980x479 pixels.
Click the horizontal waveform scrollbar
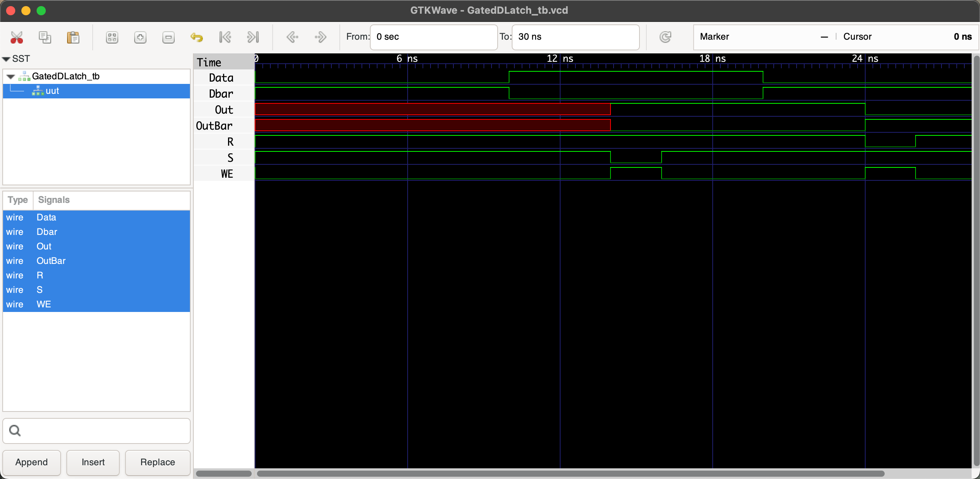570,474
